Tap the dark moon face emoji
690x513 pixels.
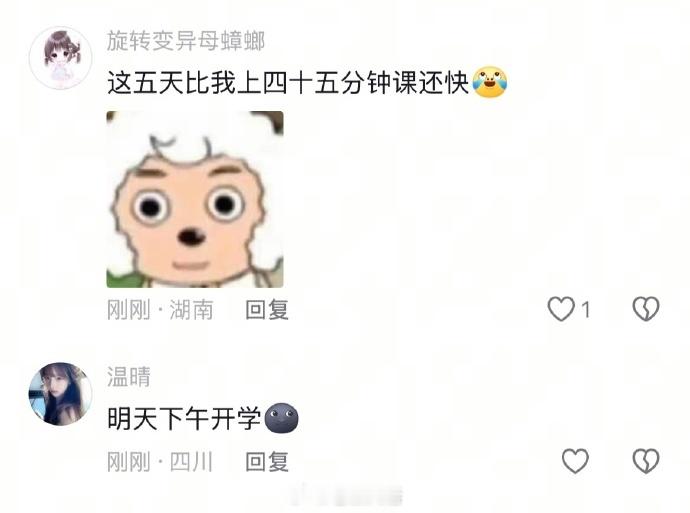281,418
